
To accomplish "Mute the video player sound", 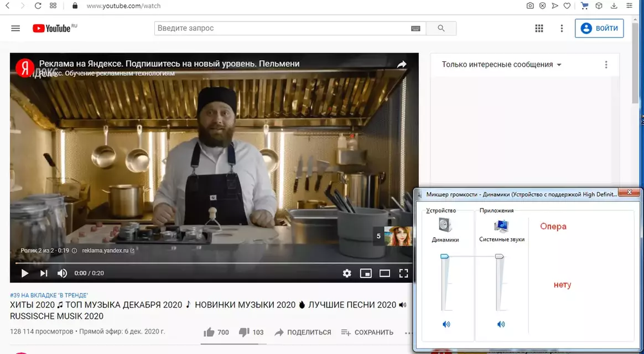I will [x=62, y=273].
